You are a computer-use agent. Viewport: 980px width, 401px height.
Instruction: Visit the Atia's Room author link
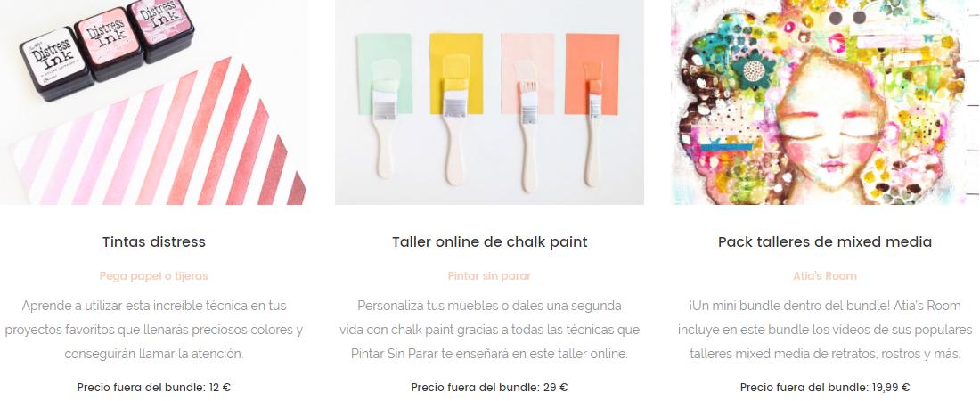pos(825,276)
